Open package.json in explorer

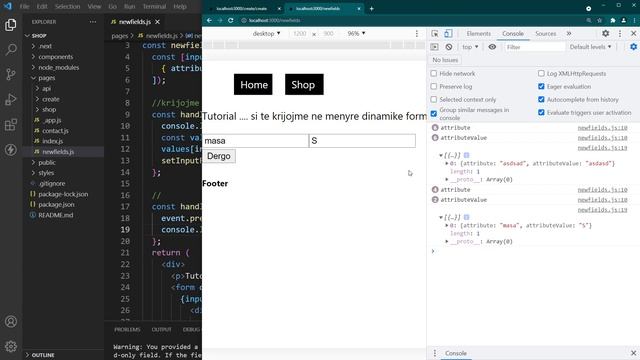click(x=56, y=204)
